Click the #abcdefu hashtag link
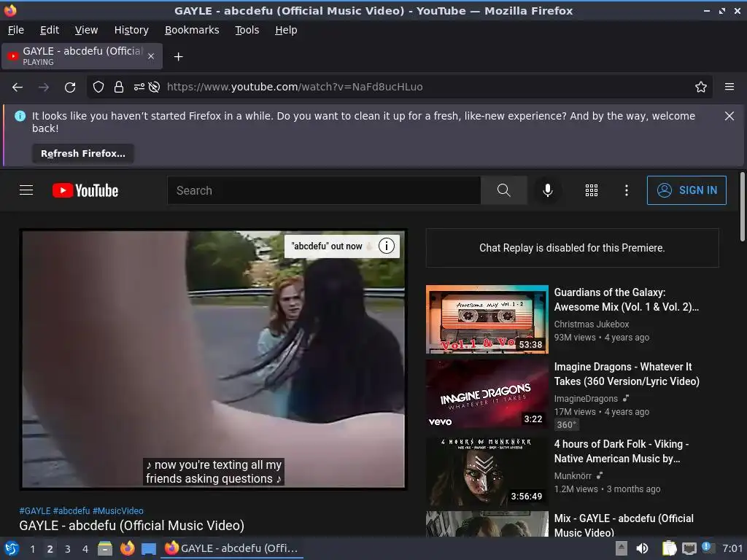Image resolution: width=747 pixels, height=560 pixels. click(71, 510)
